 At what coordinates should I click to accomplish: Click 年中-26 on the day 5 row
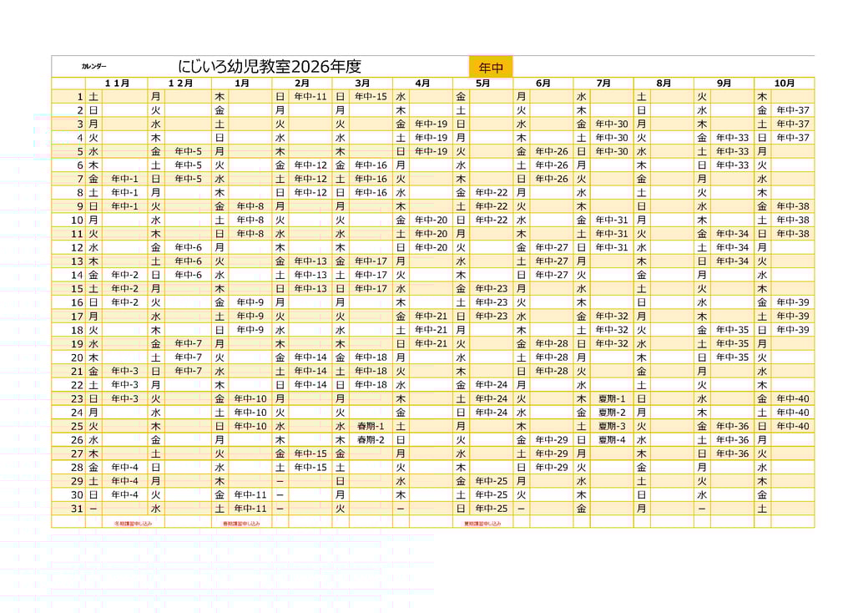coord(552,151)
